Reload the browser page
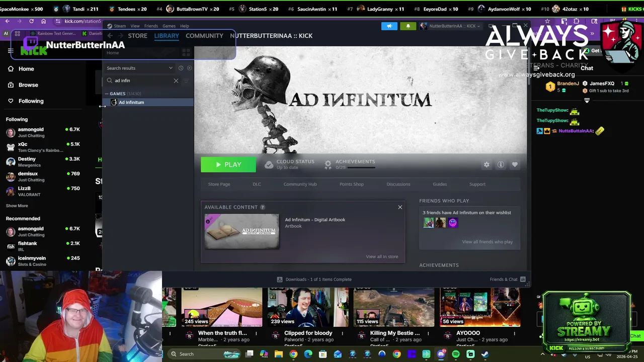Screen dimensions: 644x362 click(x=31, y=21)
